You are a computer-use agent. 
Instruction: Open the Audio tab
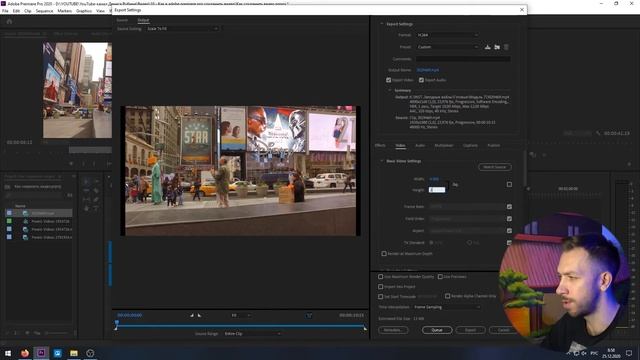420,145
